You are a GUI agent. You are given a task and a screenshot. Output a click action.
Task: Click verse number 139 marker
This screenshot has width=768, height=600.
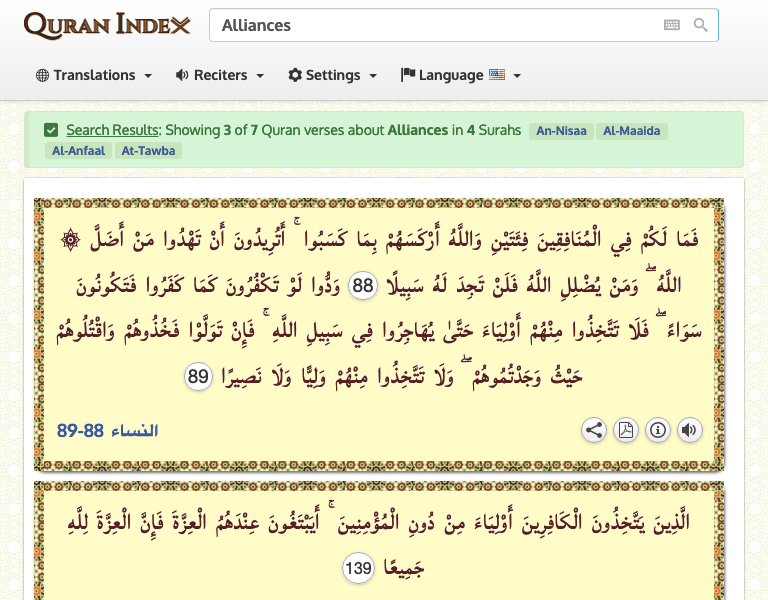click(x=359, y=568)
